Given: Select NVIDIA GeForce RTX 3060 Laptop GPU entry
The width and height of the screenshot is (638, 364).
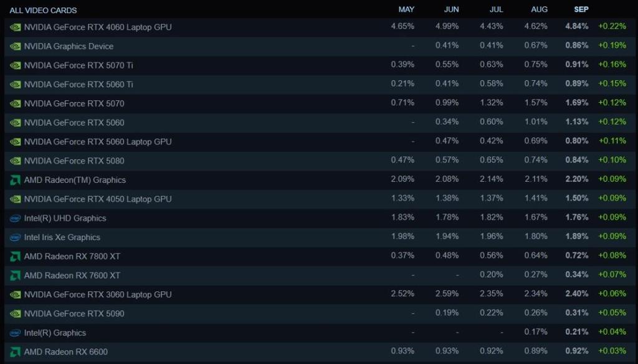Looking at the screenshot, I should tap(98, 294).
